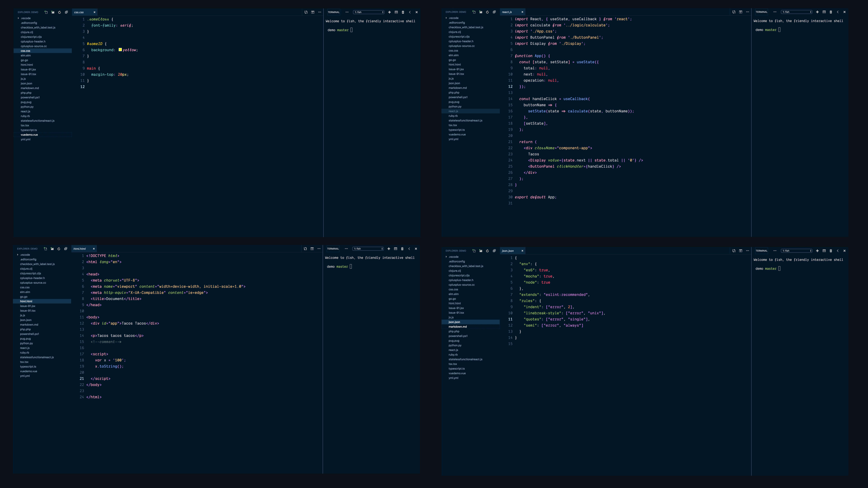Image resolution: width=868 pixels, height=488 pixels.
Task: Split the css.css editor
Action: pyautogui.click(x=313, y=12)
